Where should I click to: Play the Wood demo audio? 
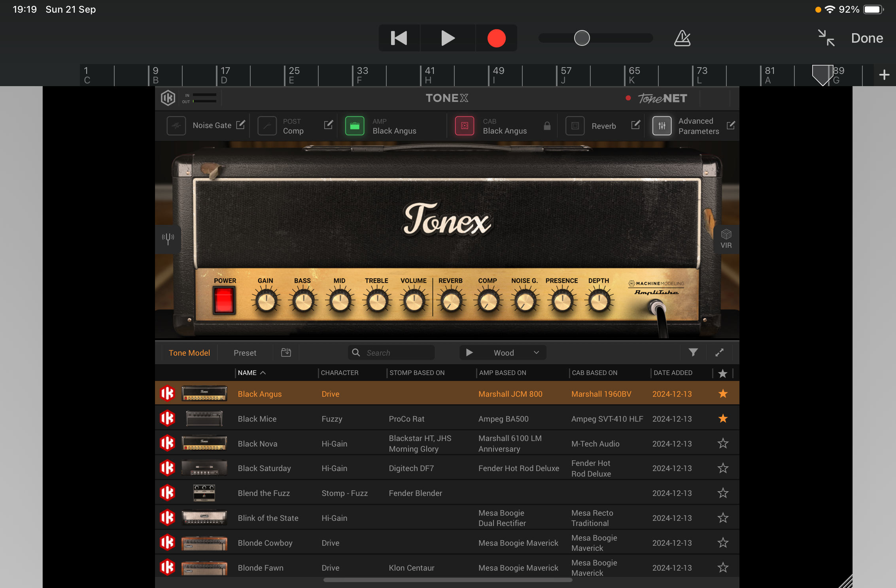click(x=469, y=352)
